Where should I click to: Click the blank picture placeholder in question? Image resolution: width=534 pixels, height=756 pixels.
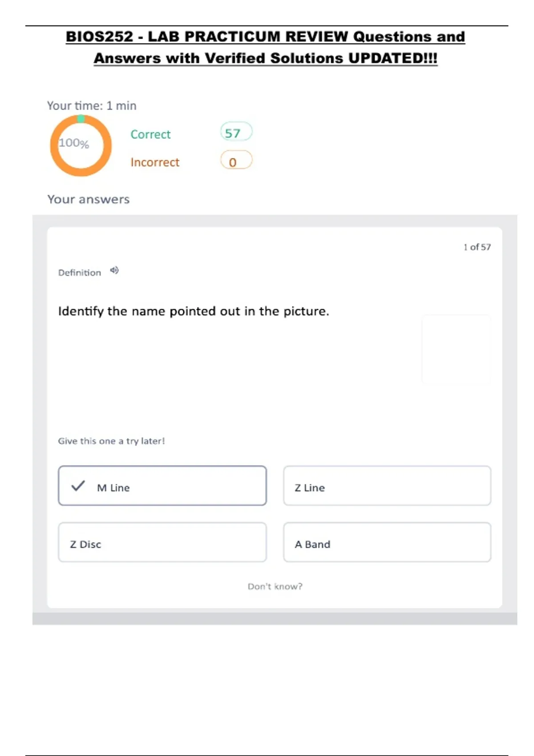[456, 349]
